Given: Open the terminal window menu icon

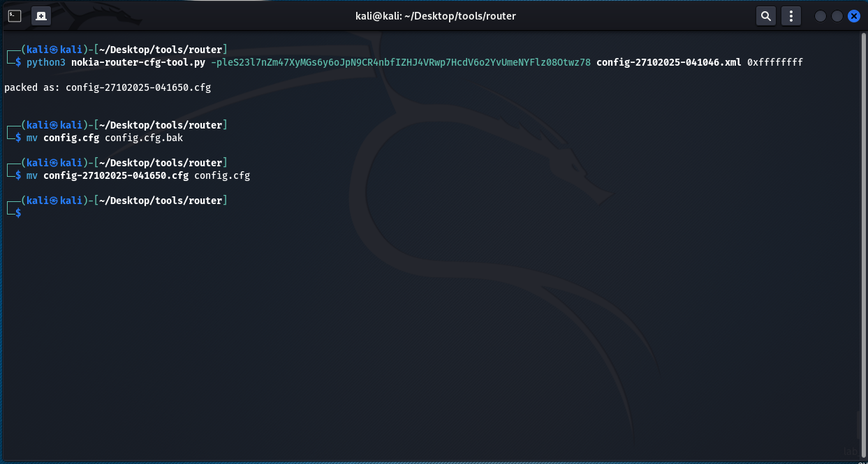Looking at the screenshot, I should point(15,15).
